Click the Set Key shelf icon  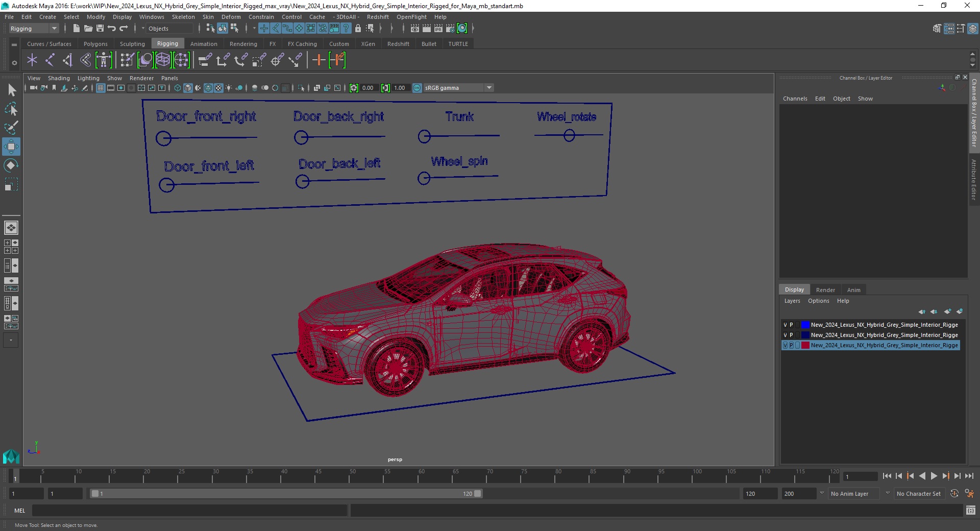(318, 60)
